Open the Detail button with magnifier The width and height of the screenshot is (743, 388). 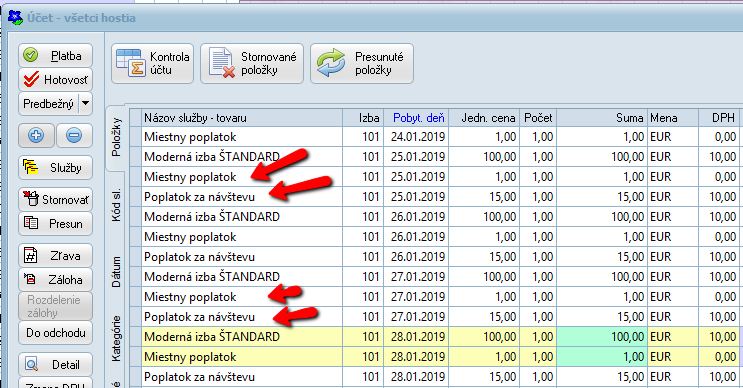(x=55, y=364)
